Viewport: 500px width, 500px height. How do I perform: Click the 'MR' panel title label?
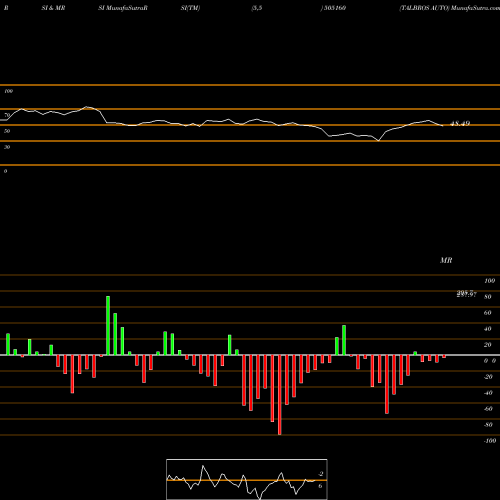(446, 260)
